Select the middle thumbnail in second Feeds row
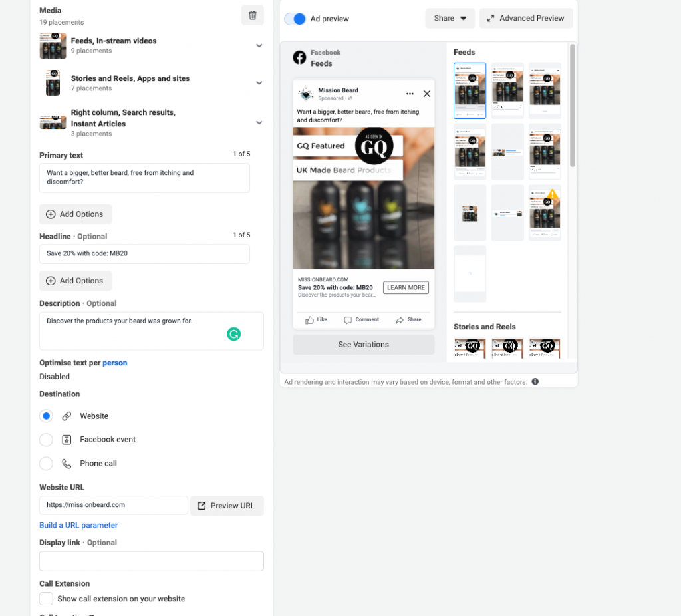 (507, 152)
